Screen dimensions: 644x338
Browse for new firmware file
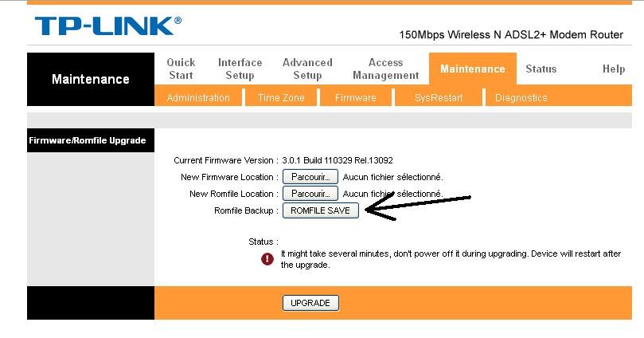[310, 177]
